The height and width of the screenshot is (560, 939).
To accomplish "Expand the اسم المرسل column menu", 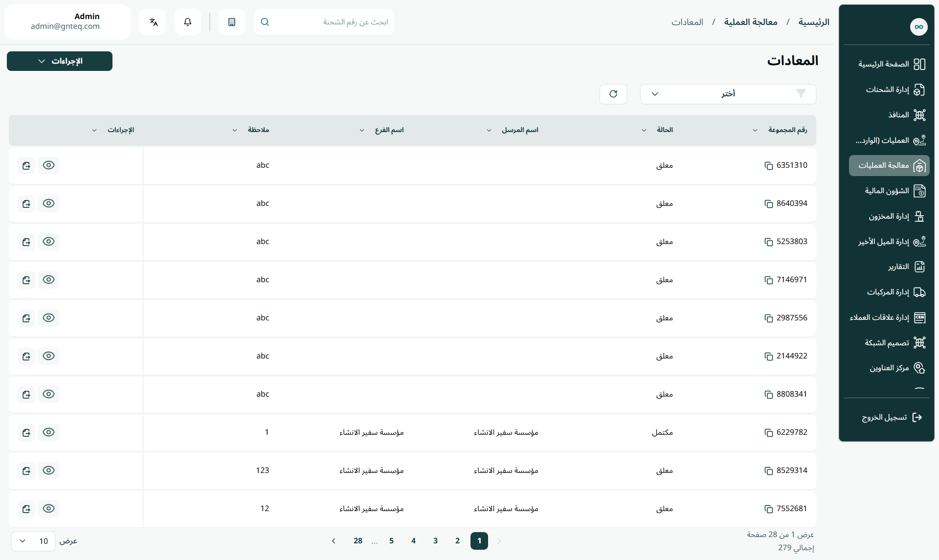I will tap(489, 130).
